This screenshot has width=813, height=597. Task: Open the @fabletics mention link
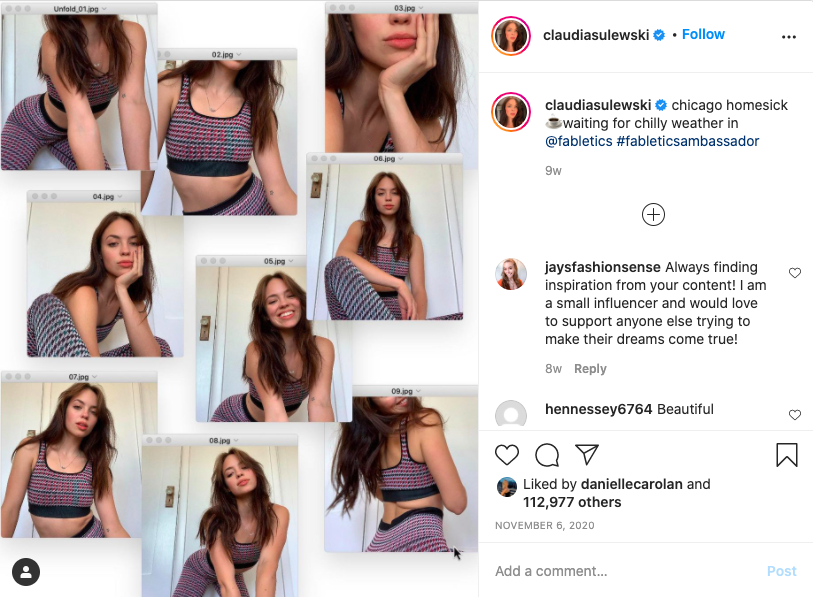pos(579,141)
